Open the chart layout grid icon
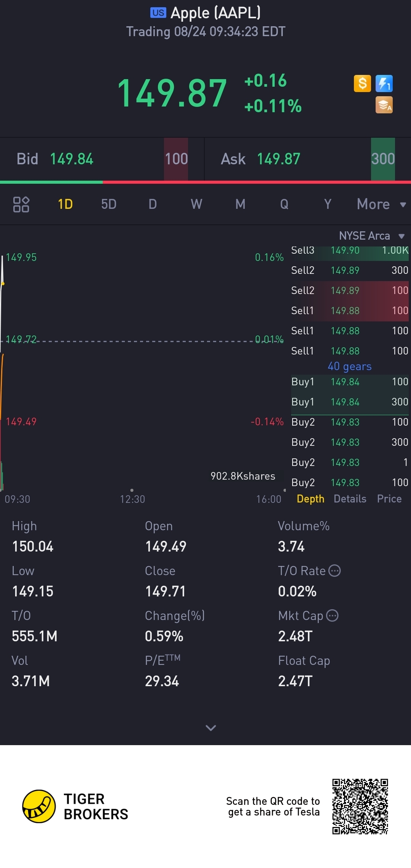Viewport: 411px width, 868px height. [x=21, y=204]
